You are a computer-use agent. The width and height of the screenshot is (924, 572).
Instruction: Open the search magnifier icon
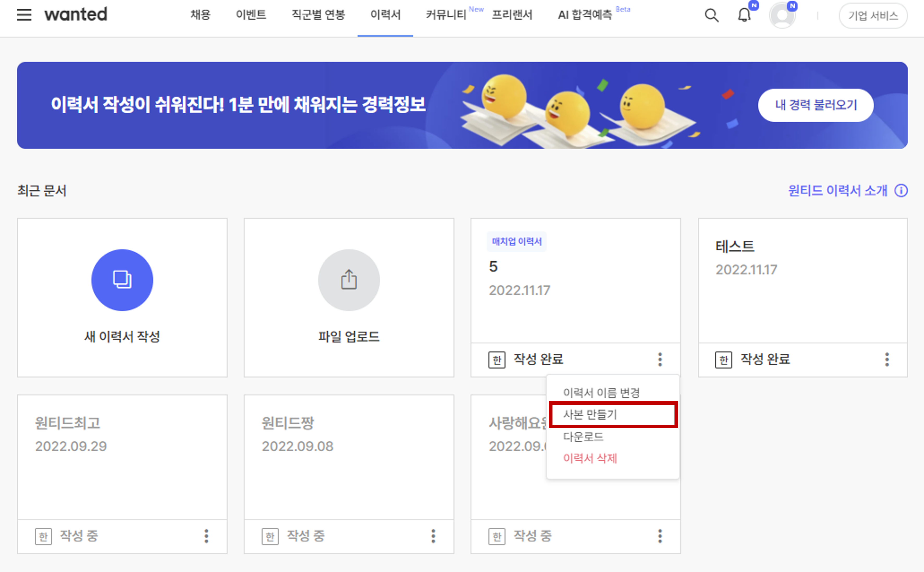[712, 15]
